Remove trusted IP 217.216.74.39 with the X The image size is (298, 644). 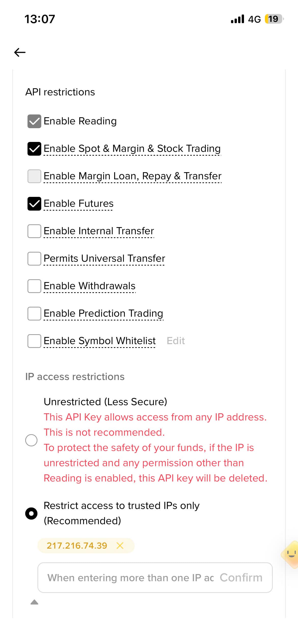120,546
